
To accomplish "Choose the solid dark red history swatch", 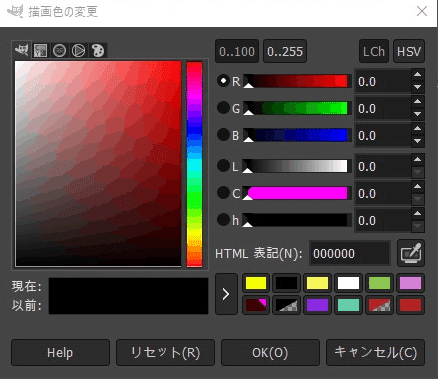I will coord(410,305).
